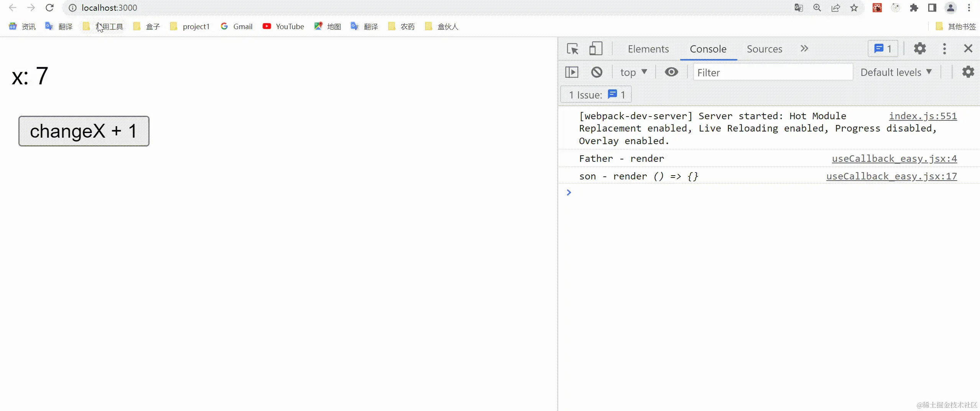The image size is (980, 411).
Task: Type in the console Filter field
Action: (x=772, y=72)
